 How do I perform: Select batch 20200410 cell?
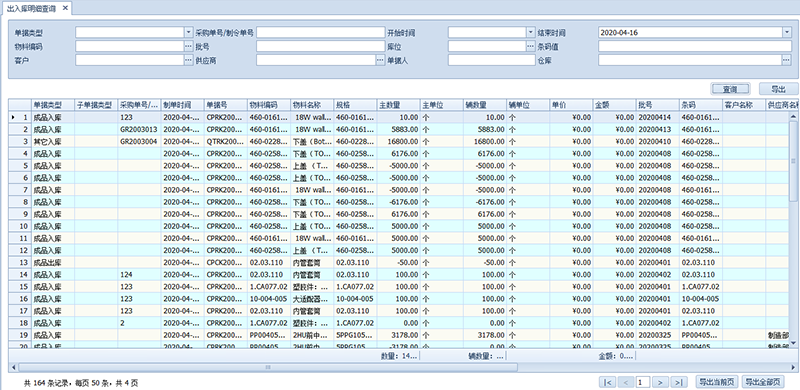point(658,141)
